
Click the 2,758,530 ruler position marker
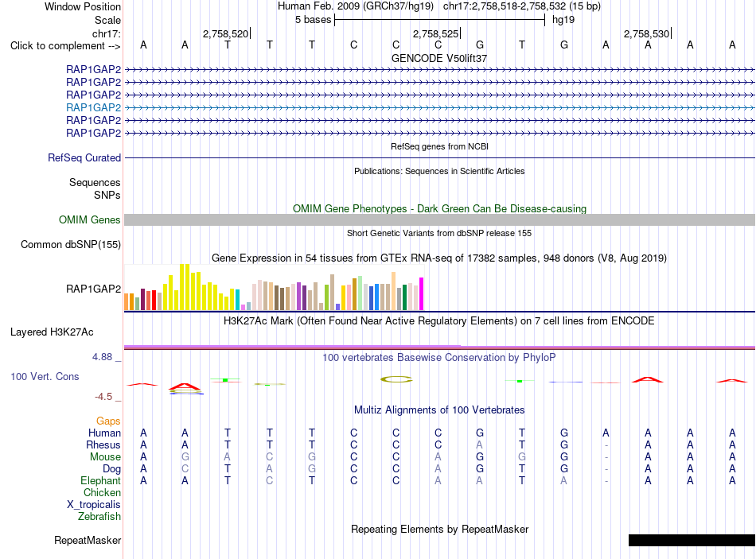point(646,33)
